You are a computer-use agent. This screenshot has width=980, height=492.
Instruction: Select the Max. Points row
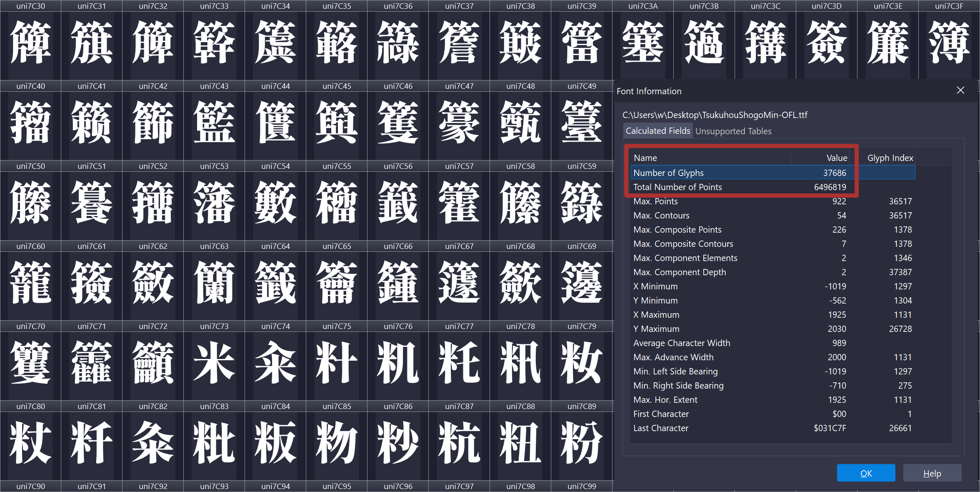[773, 201]
